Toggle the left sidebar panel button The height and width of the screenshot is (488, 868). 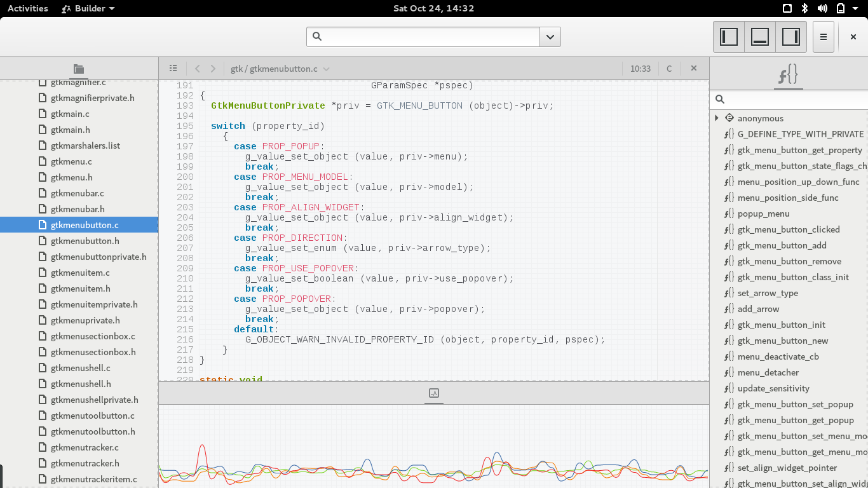[x=729, y=37]
